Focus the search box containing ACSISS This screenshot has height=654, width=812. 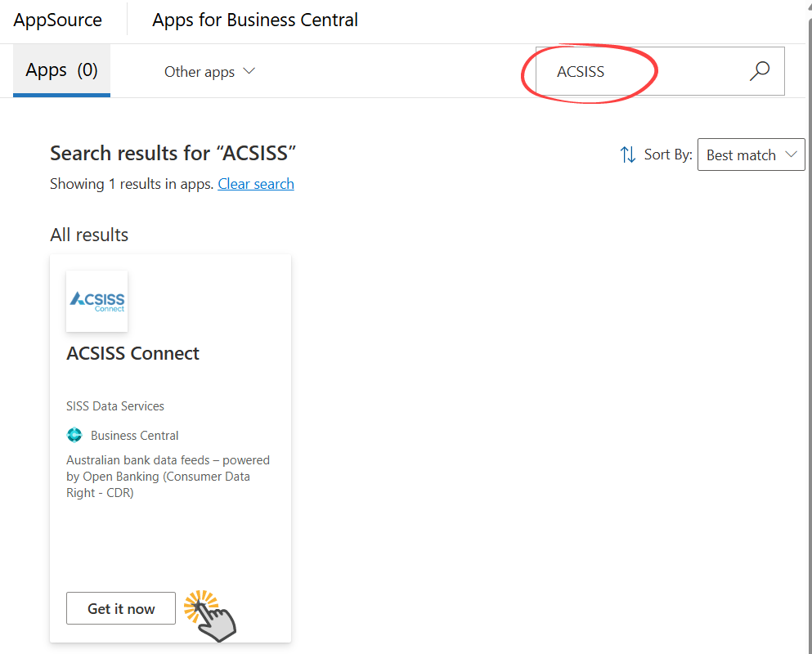[x=638, y=72]
